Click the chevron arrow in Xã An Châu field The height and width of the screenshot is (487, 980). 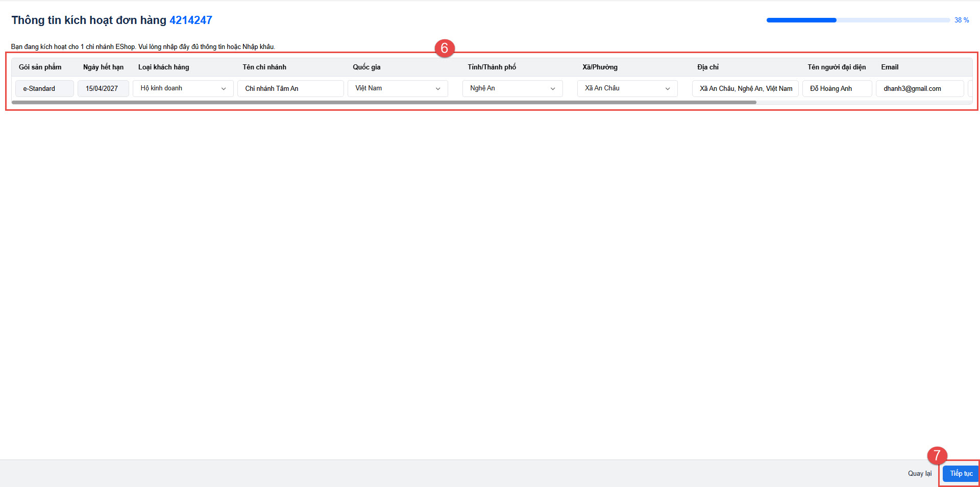[667, 89]
